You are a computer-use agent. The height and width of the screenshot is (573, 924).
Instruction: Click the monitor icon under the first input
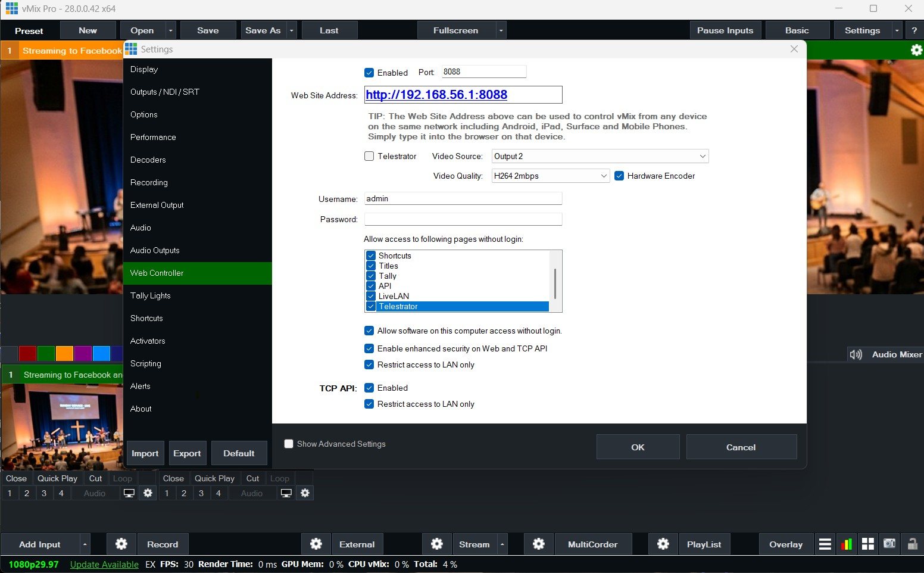coord(129,493)
